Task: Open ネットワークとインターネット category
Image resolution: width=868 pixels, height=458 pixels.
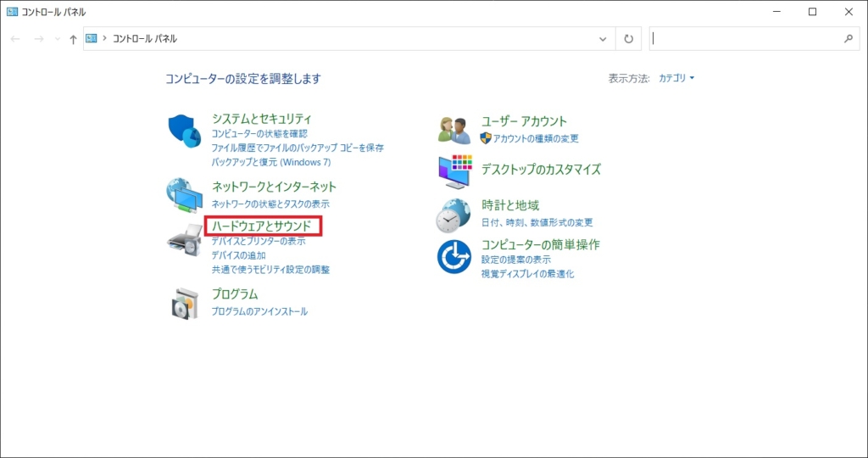Action: click(x=274, y=187)
